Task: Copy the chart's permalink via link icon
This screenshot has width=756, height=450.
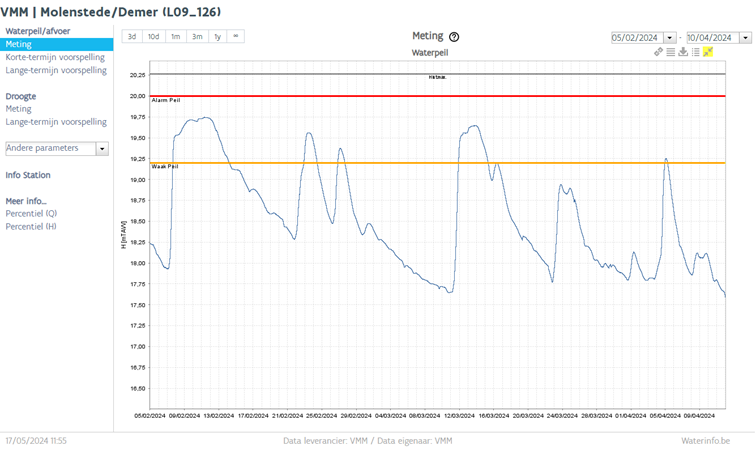Action: (658, 52)
